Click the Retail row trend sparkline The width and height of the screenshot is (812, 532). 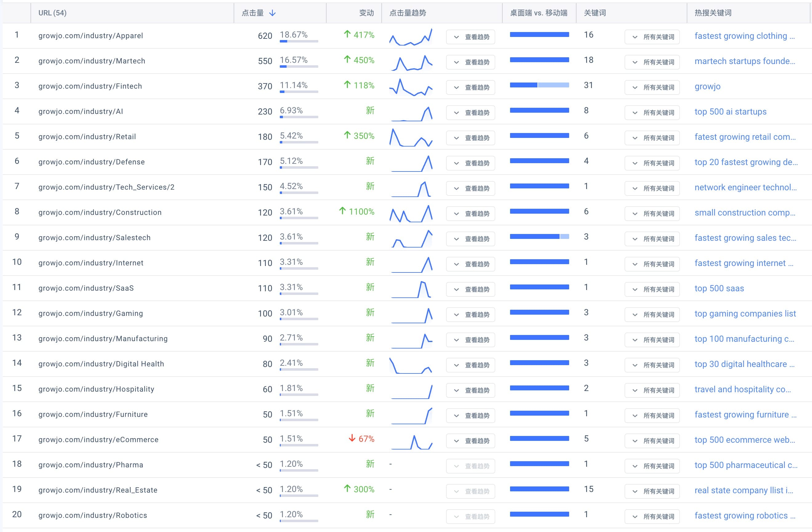coord(411,138)
